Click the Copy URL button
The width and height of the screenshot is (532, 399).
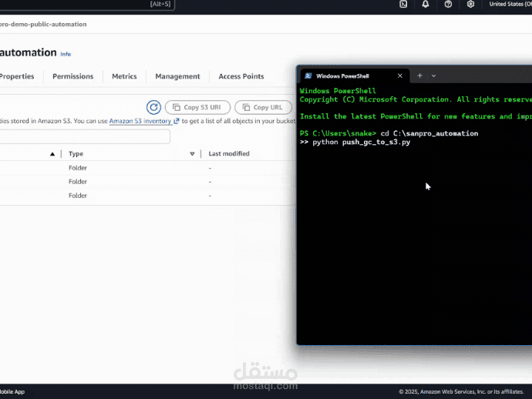point(263,108)
